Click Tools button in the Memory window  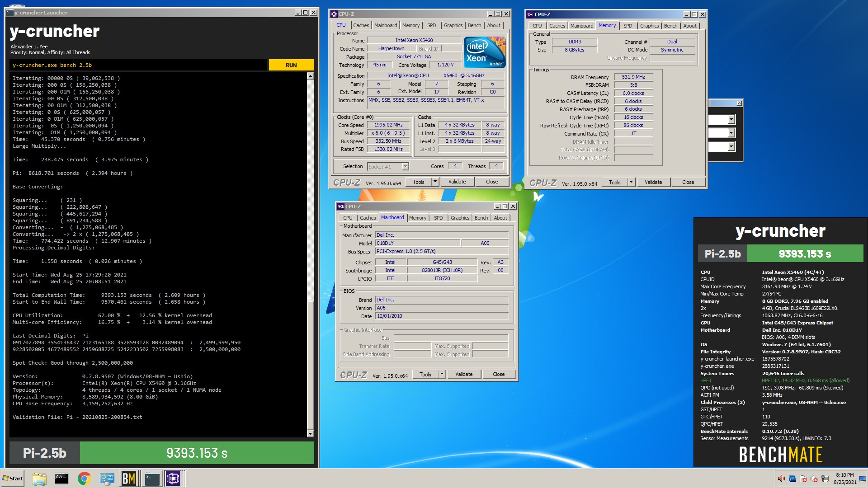pos(615,182)
